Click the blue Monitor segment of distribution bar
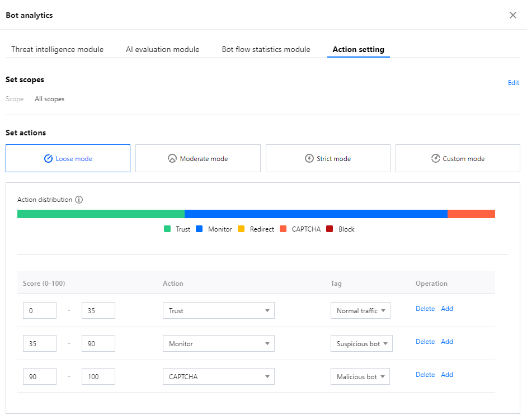 point(316,214)
